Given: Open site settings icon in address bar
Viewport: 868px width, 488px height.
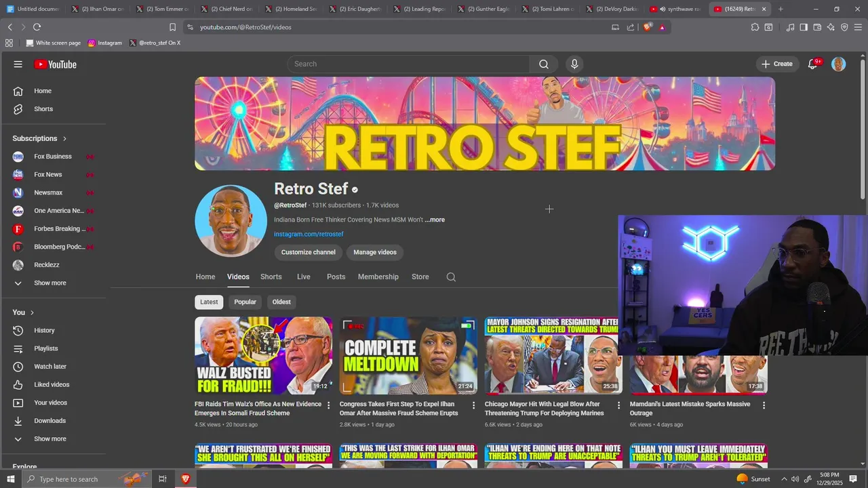Looking at the screenshot, I should click(x=190, y=27).
